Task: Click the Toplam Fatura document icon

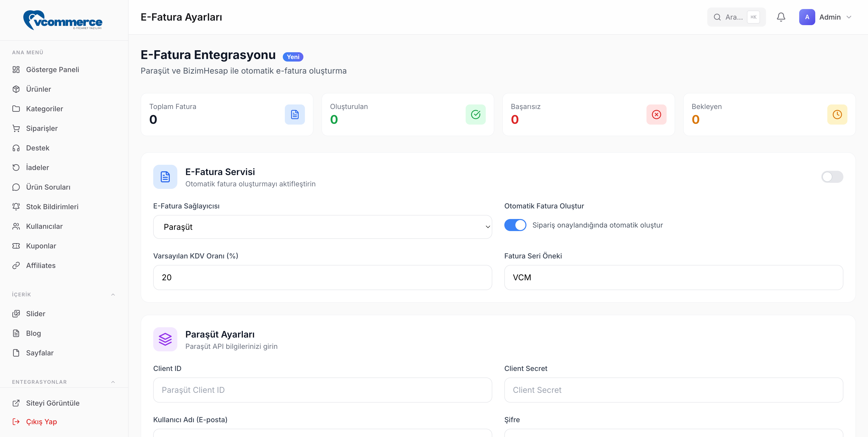Action: (x=295, y=115)
